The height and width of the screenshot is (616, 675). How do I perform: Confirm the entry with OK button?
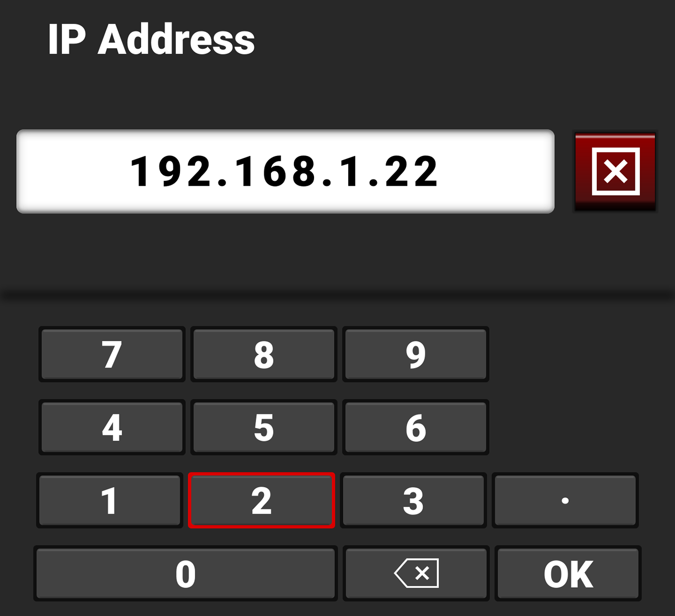[568, 573]
